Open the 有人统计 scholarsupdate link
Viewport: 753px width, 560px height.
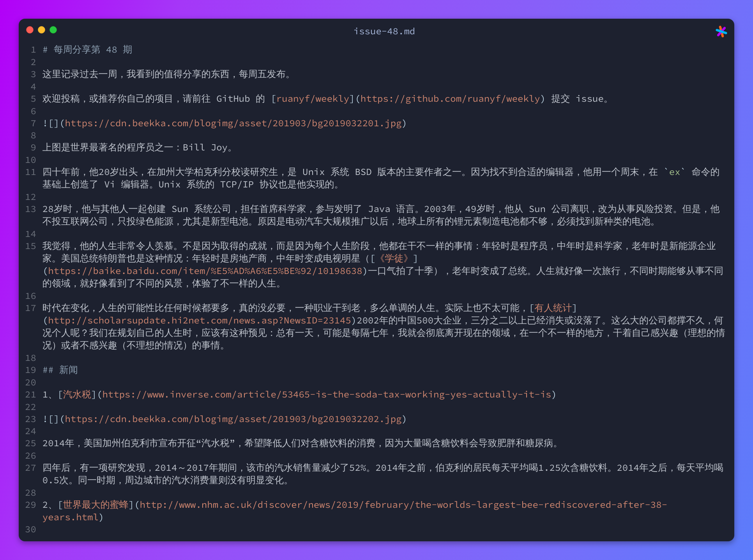point(553,307)
